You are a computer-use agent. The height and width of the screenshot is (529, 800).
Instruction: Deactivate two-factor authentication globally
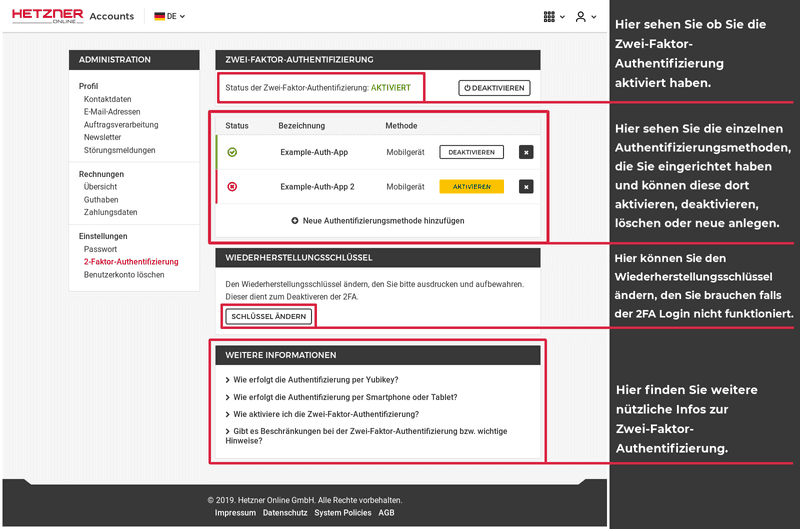coord(494,88)
